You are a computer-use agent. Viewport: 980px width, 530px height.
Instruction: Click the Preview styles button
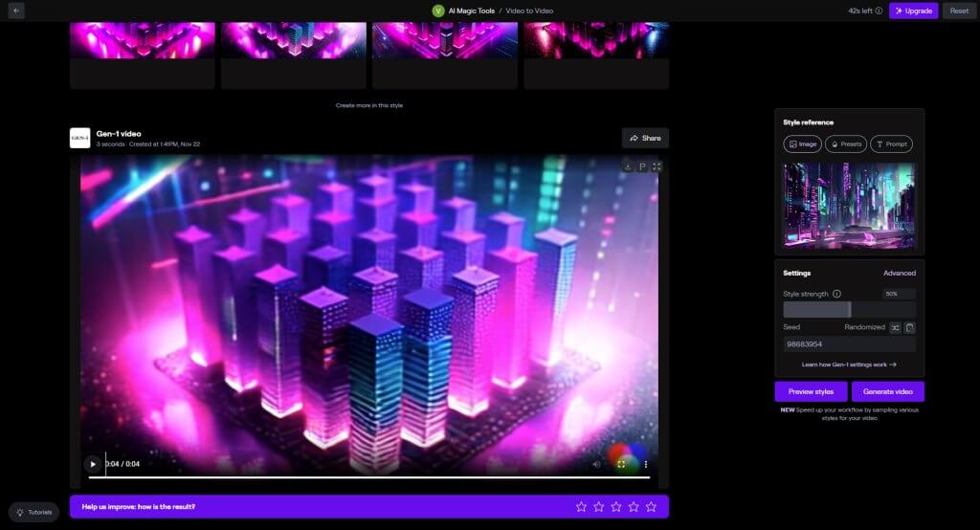811,391
